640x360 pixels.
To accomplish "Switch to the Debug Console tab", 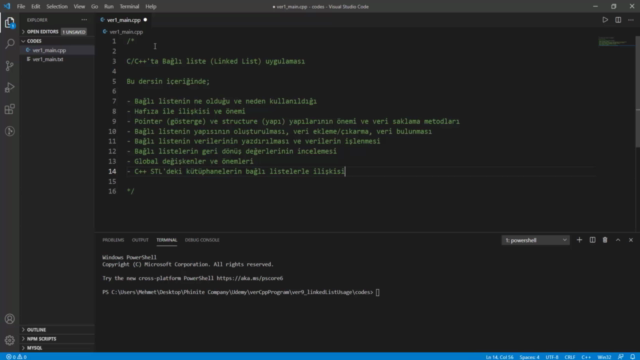I will click(x=202, y=240).
